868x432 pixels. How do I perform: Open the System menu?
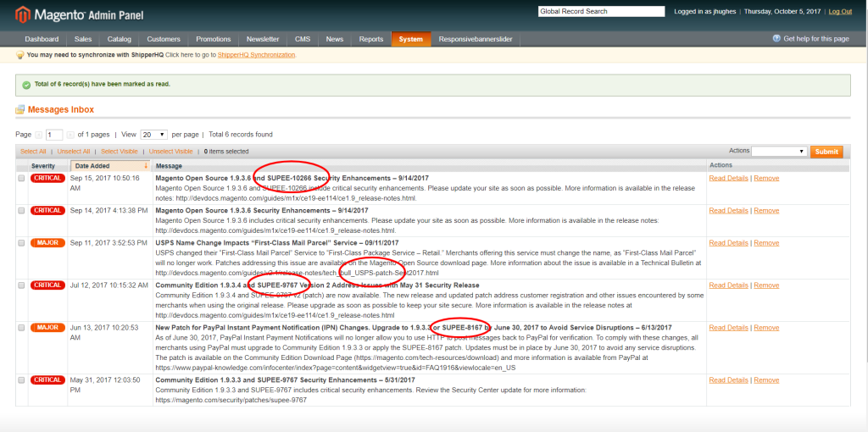pyautogui.click(x=411, y=39)
